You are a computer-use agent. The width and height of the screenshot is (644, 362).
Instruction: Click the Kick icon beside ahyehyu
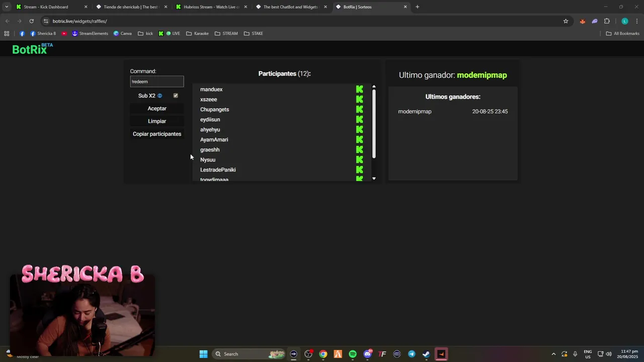[x=359, y=130]
